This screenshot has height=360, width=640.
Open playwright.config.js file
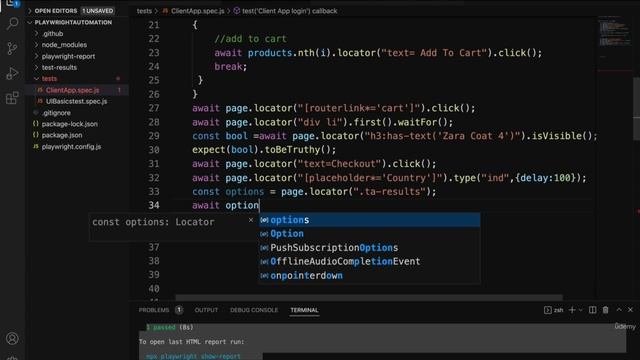pos(71,147)
